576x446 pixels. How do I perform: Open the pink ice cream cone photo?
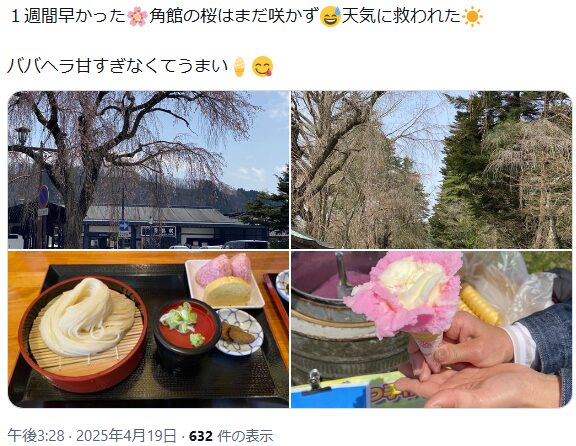point(432,330)
